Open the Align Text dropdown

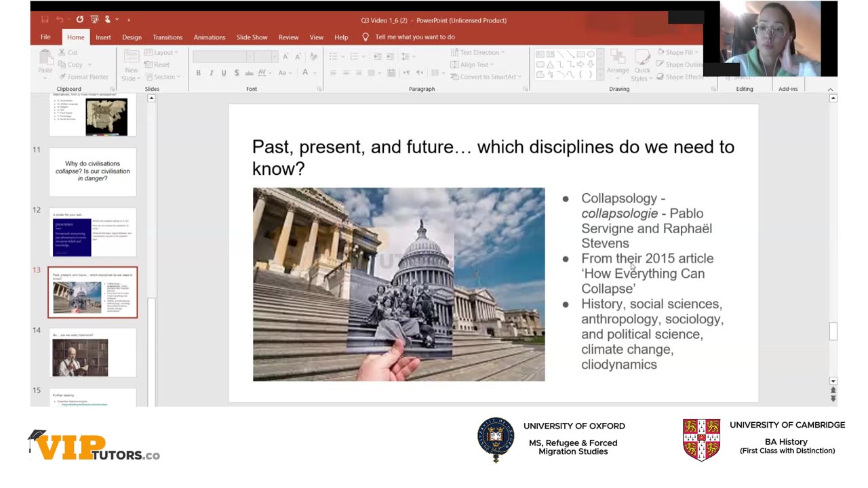[472, 64]
